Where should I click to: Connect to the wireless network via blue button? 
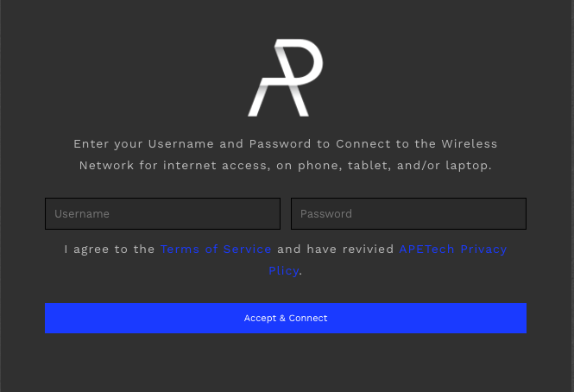coord(285,318)
